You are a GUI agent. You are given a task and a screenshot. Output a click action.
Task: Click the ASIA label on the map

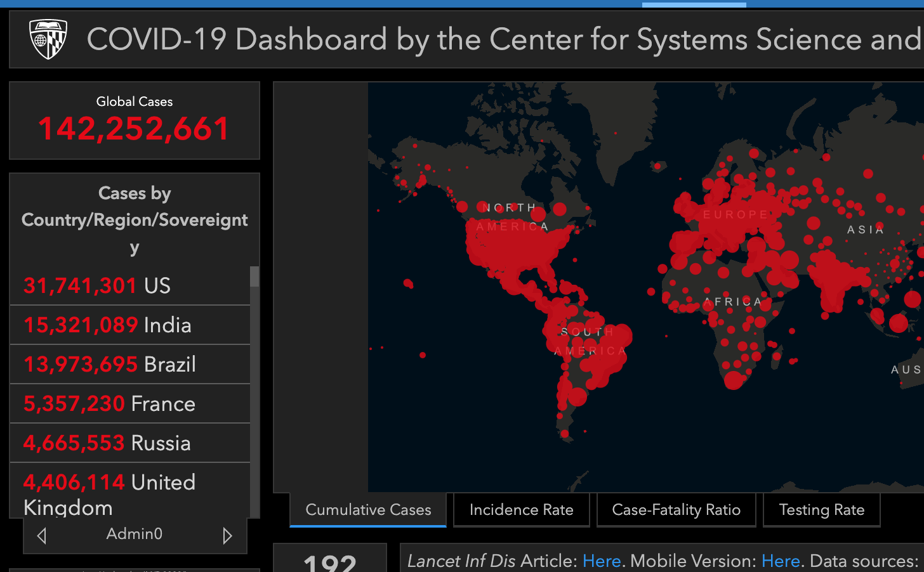(866, 230)
